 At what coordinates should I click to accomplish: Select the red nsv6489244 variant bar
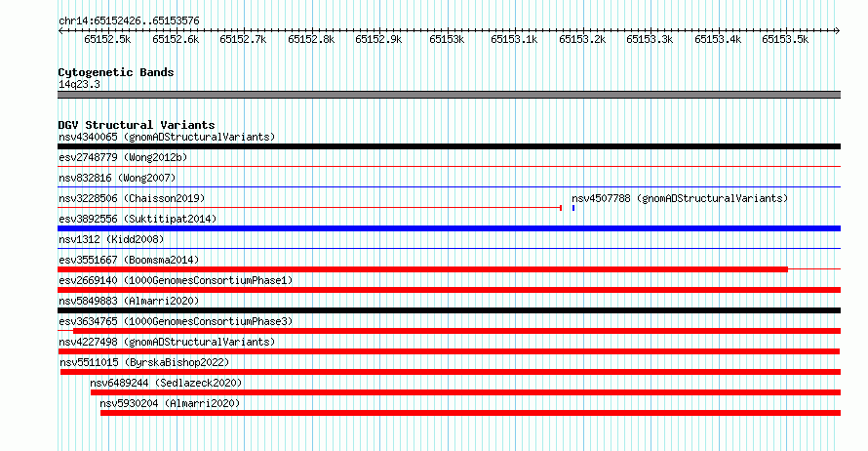465,392
